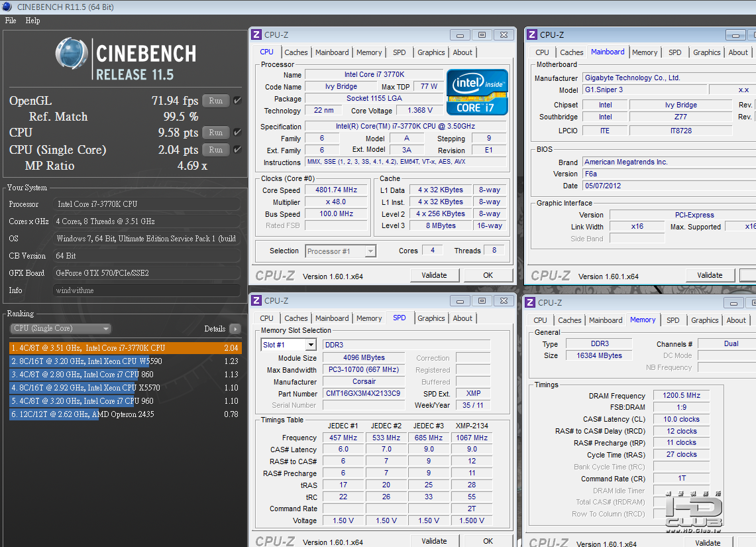Click the Intel Core i7 logo badge
The width and height of the screenshot is (756, 547).
tap(477, 92)
